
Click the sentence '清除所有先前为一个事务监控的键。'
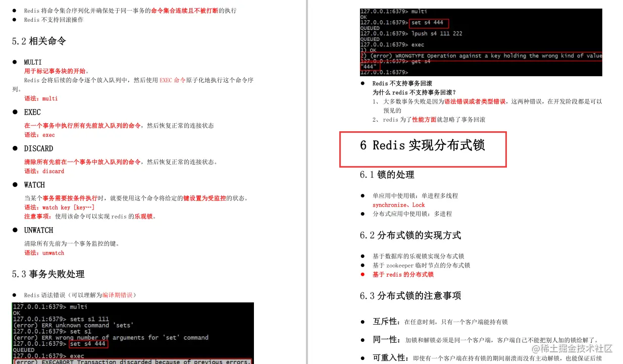(72, 244)
